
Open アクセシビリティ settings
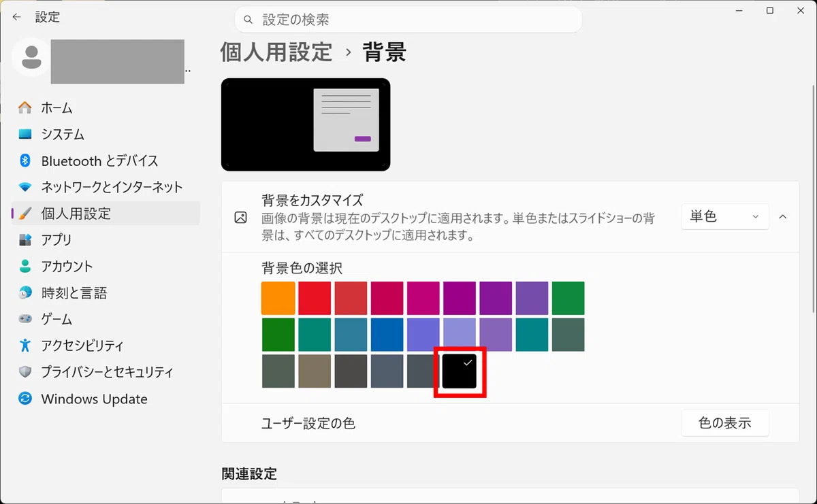point(106,346)
